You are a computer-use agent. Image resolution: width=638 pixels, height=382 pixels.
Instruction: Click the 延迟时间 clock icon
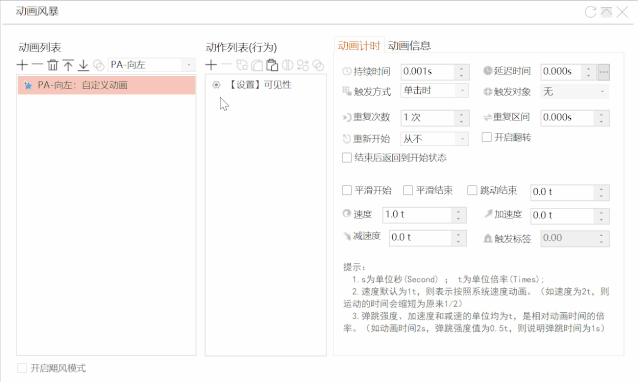pos(487,71)
